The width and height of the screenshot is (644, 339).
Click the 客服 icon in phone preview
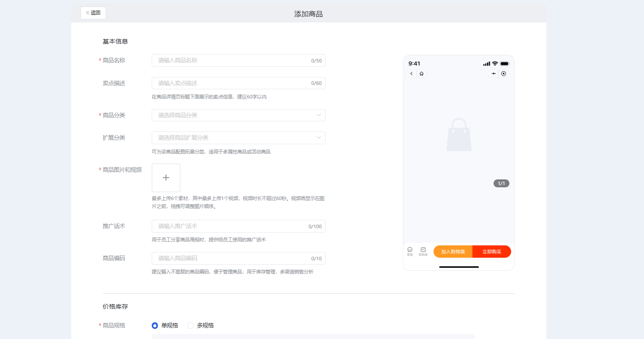pyautogui.click(x=410, y=251)
